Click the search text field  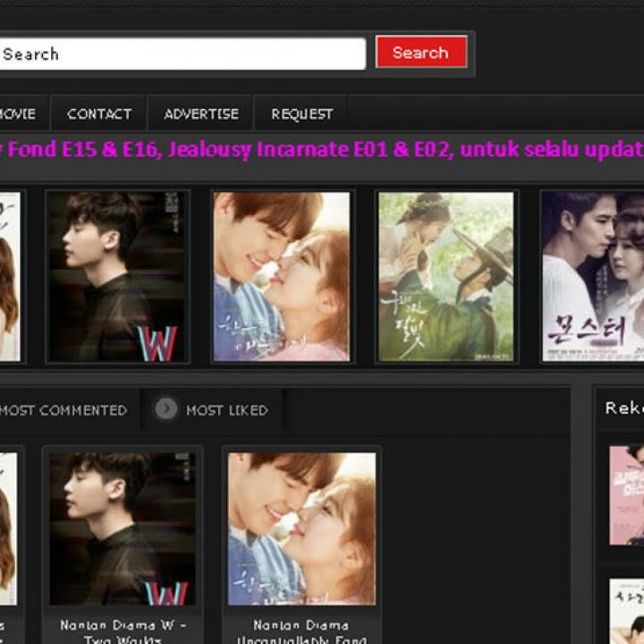point(182,54)
